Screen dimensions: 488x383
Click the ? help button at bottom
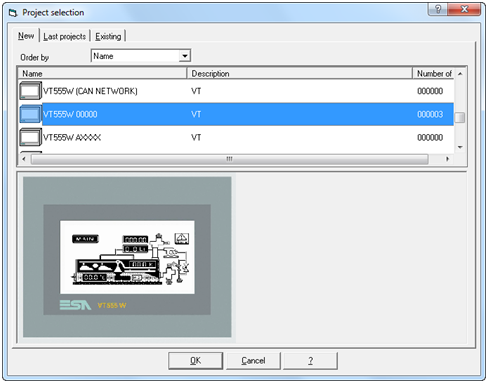pos(310,361)
